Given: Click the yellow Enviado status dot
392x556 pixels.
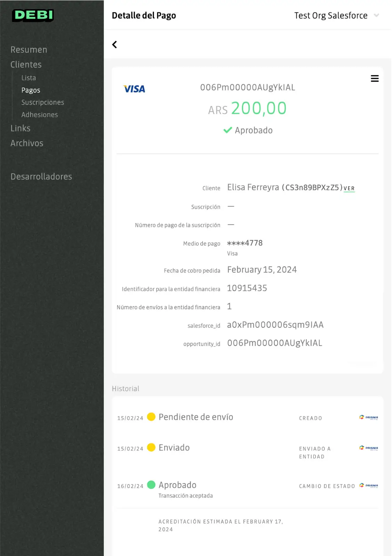Looking at the screenshot, I should [x=151, y=447].
